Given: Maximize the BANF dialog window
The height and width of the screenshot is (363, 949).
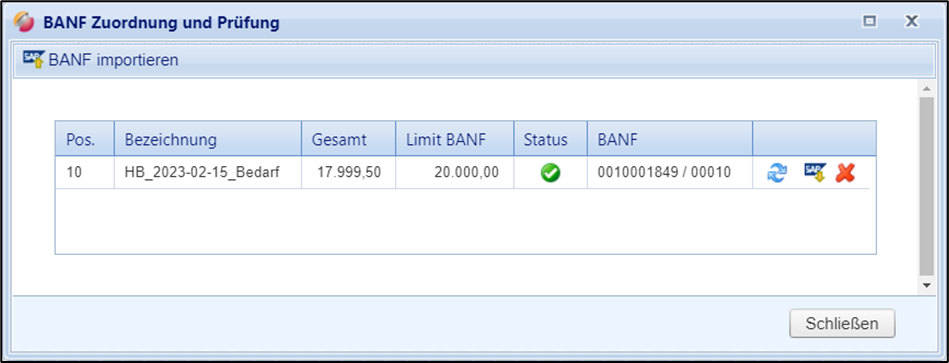Looking at the screenshot, I should (870, 22).
